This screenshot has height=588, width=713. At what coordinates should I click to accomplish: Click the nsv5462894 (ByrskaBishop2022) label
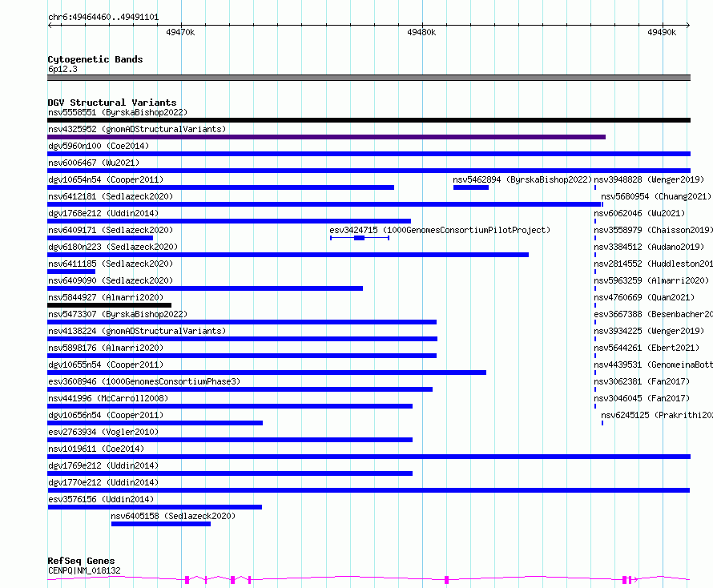522,179
